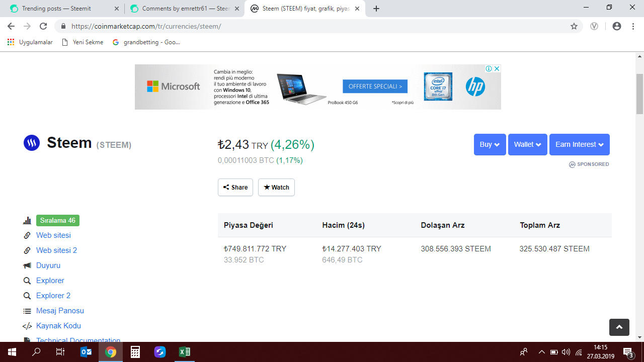Open Excel from the taskbar
This screenshot has height=362, width=644.
coord(185,352)
